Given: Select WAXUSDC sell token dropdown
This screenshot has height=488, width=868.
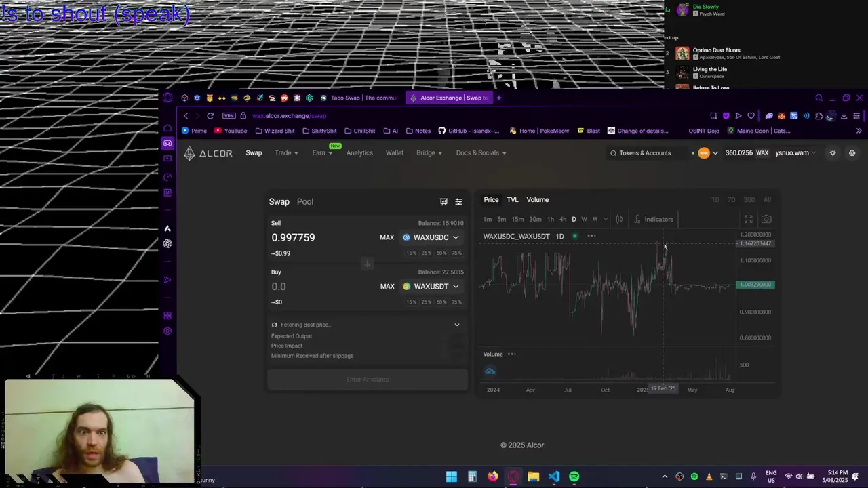Looking at the screenshot, I should pyautogui.click(x=431, y=237).
